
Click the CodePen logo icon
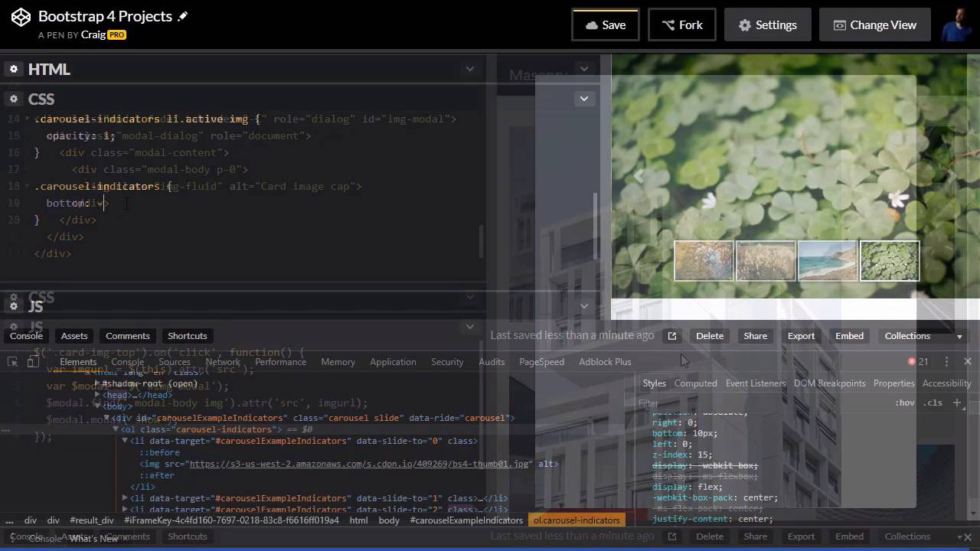[21, 17]
